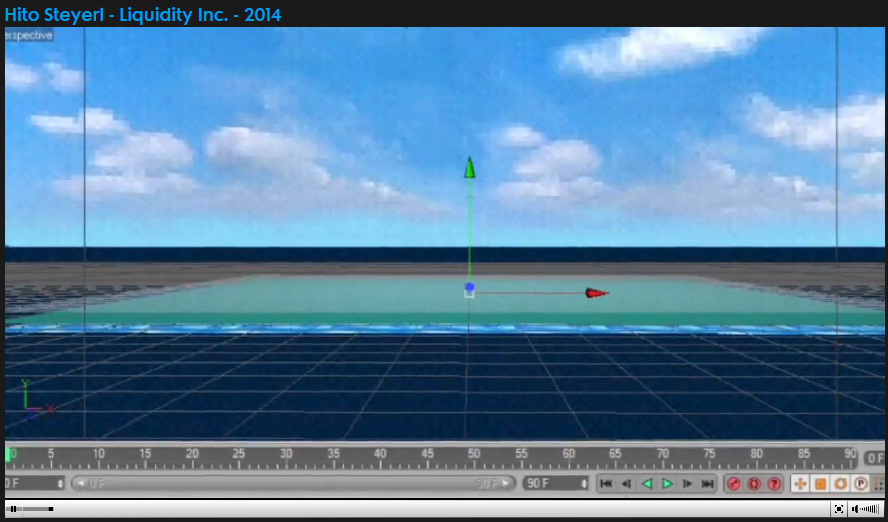This screenshot has width=888, height=522.
Task: Click the start frame stepper arrows
Action: (x=61, y=484)
